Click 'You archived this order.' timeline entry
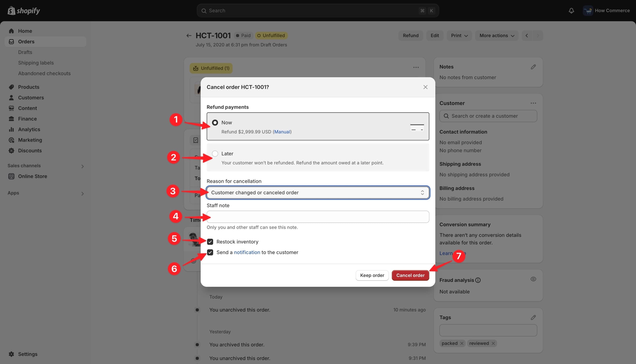This screenshot has width=636, height=364. click(x=237, y=345)
